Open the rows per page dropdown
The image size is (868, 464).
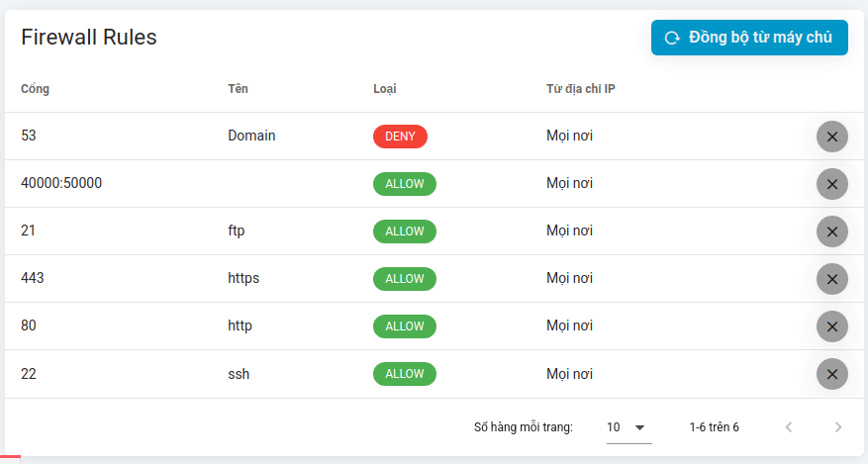tap(627, 427)
